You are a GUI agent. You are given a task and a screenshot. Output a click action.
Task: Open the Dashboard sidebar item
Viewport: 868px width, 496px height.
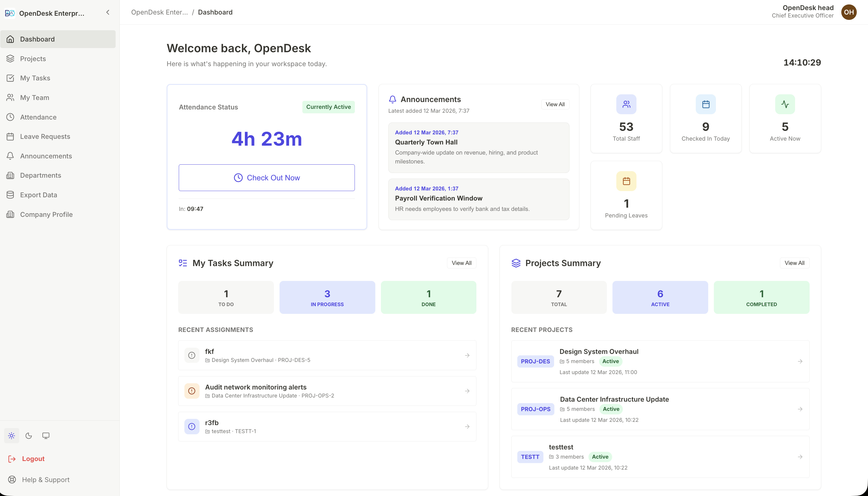(x=58, y=39)
